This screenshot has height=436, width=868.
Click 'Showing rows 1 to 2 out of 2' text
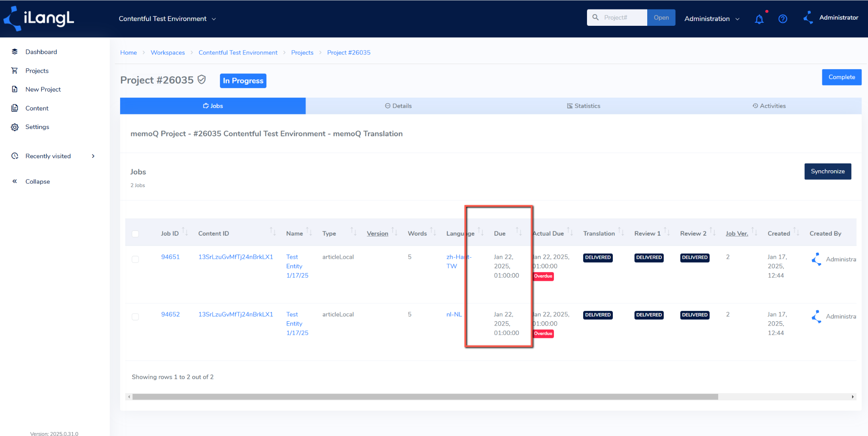173,377
